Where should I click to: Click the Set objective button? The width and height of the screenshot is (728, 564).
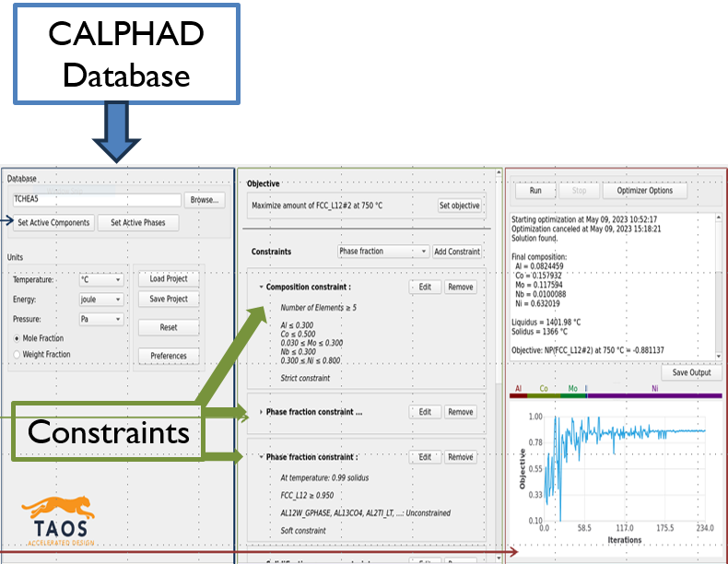point(460,206)
